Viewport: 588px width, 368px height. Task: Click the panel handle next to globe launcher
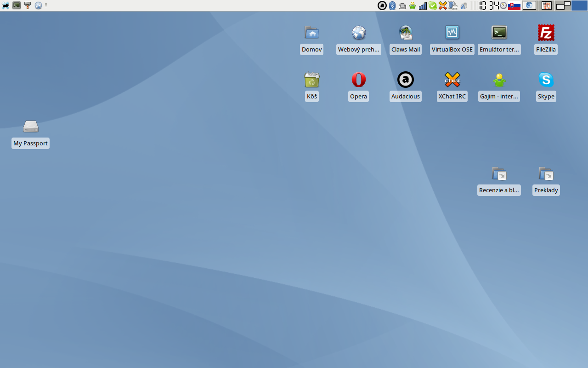click(46, 6)
